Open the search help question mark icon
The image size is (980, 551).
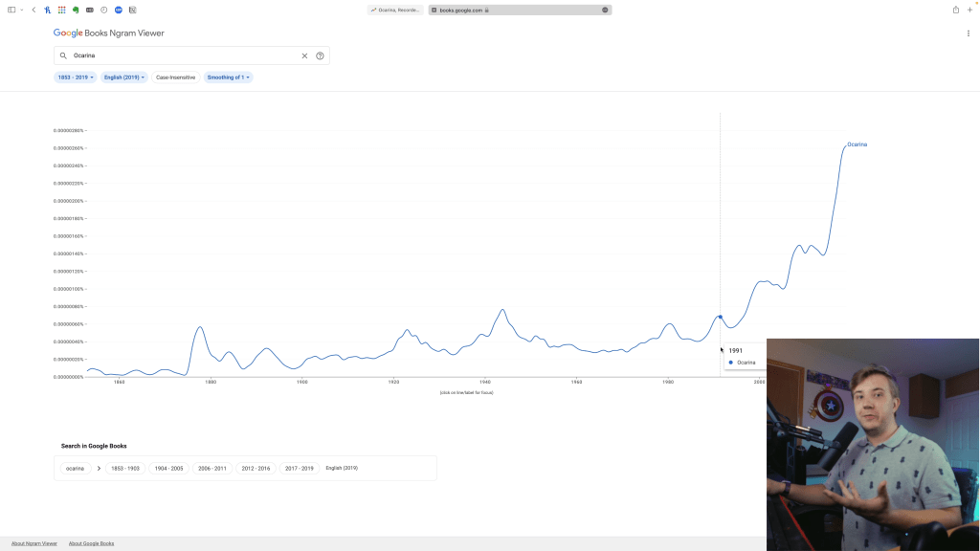320,55
